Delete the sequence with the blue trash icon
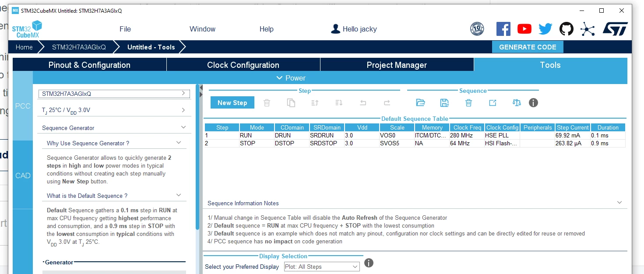This screenshot has width=644, height=274. pos(468,103)
